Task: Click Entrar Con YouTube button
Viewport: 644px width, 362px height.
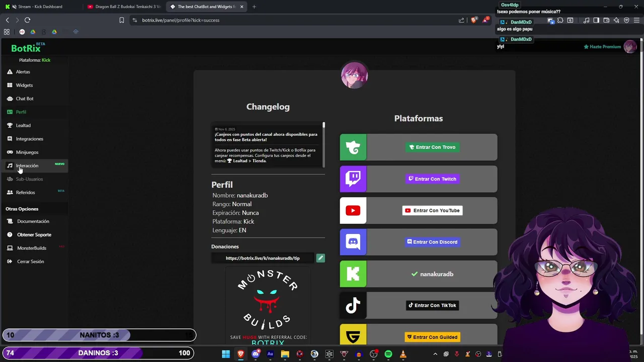Action: 432,211
